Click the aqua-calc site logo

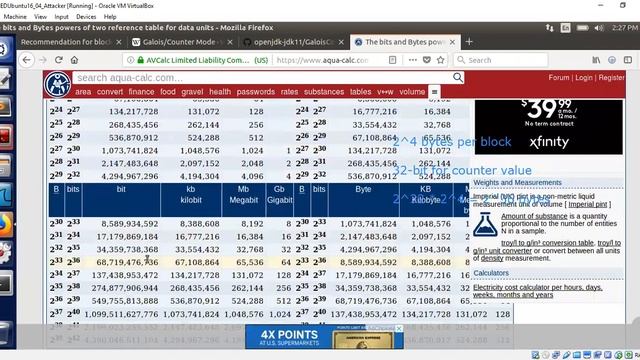(x=58, y=84)
